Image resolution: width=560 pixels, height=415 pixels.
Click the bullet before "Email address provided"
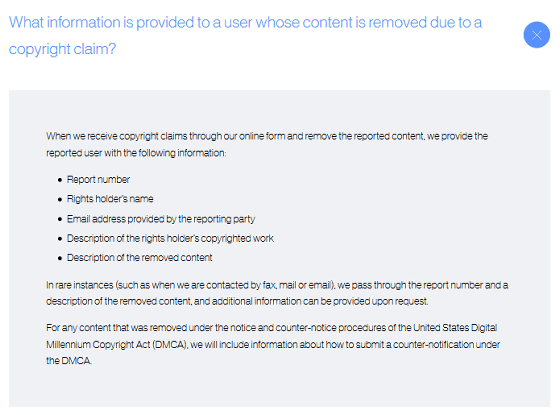pos(60,219)
